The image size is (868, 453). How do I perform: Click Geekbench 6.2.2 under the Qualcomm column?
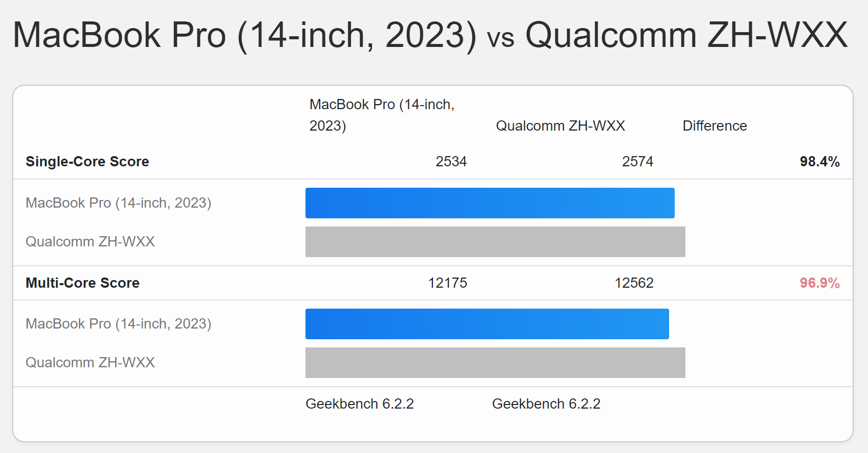tap(546, 404)
